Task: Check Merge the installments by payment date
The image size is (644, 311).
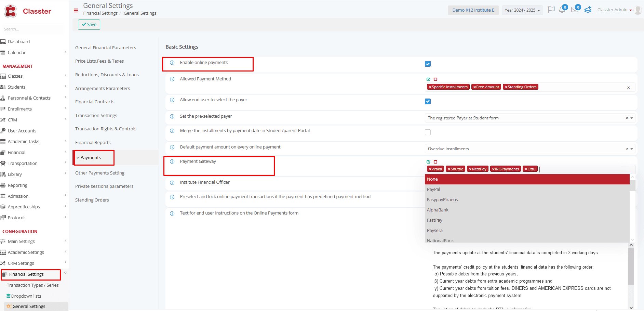Action: pos(428,132)
